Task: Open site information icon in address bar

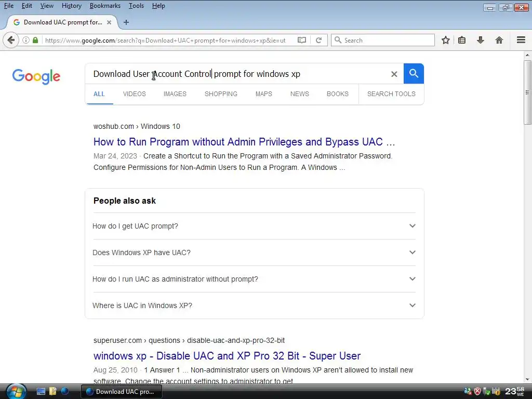Action: click(26, 40)
